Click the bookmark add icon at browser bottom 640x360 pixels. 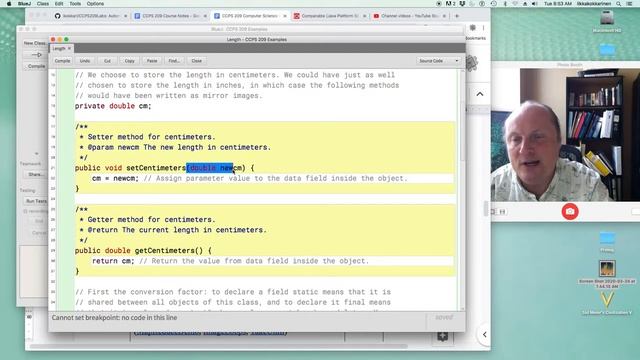(x=443, y=336)
